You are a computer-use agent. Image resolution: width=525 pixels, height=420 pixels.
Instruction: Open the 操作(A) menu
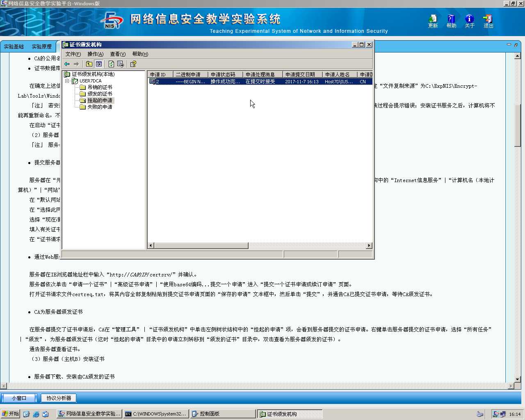tap(95, 54)
